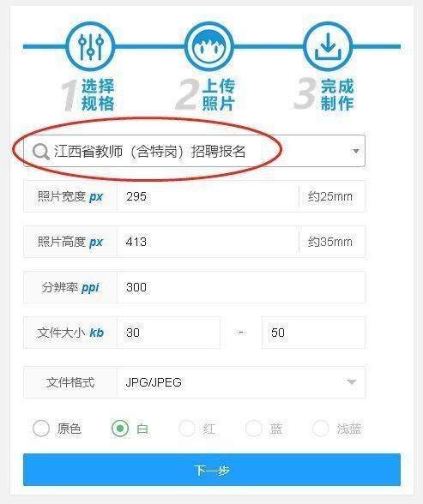Expand the 文件格式 JPG/JPEG dropdown

click(241, 382)
